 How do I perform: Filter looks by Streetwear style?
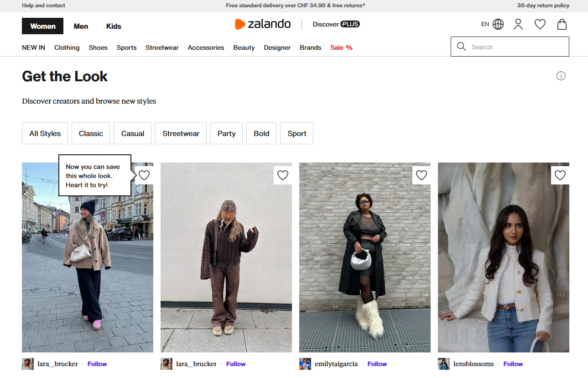click(181, 133)
